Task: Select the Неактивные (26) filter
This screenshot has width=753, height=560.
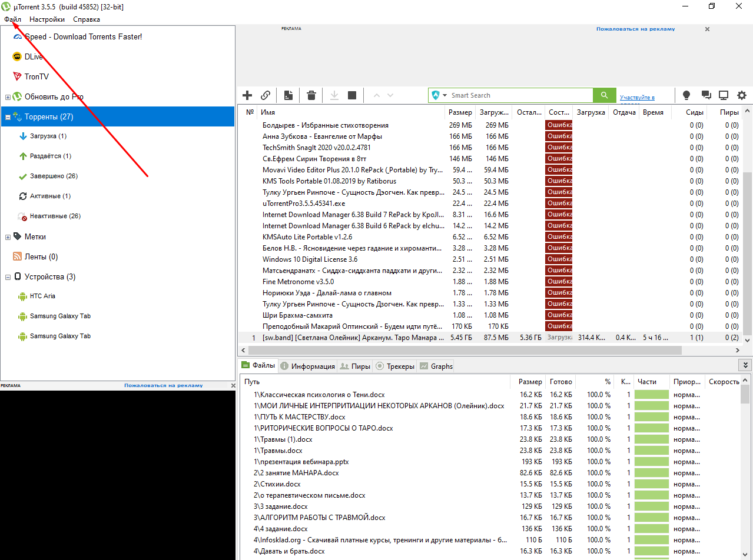Action: [49, 216]
